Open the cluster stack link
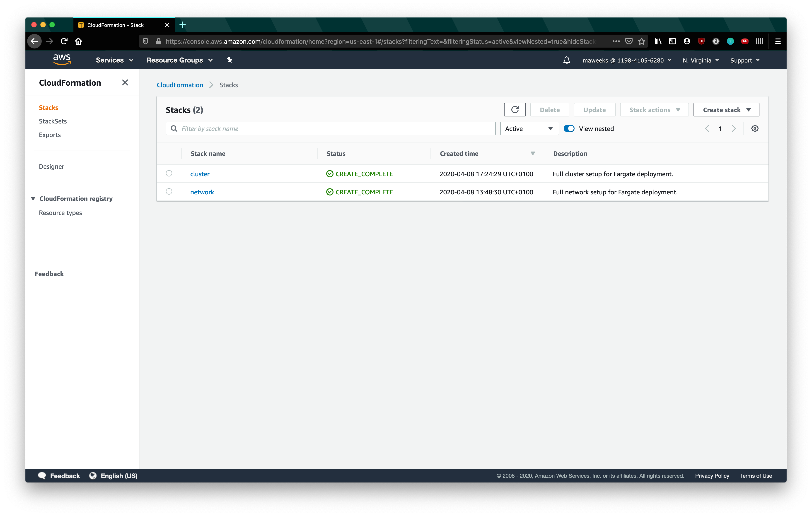This screenshot has height=516, width=812. click(200, 174)
